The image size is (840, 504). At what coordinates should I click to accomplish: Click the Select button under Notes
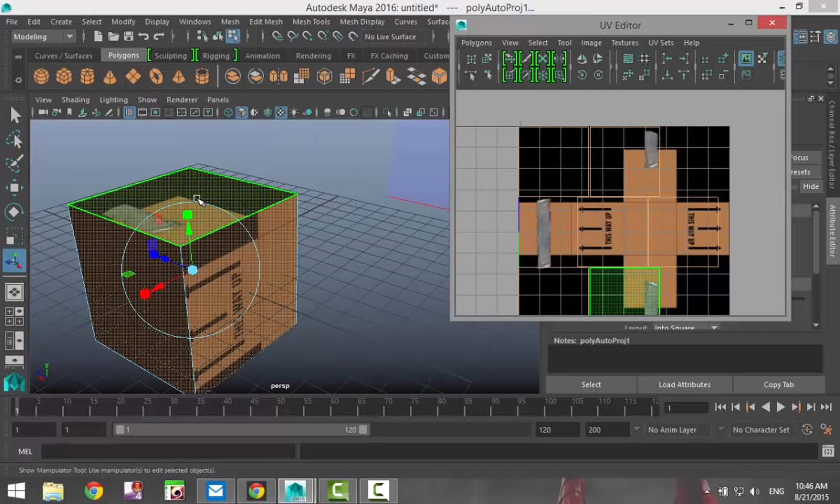click(x=591, y=384)
